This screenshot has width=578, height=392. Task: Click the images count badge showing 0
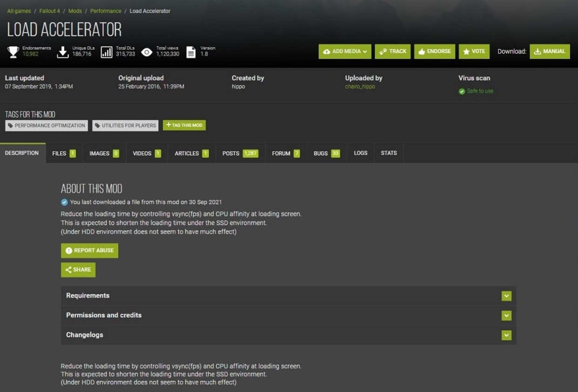click(116, 153)
